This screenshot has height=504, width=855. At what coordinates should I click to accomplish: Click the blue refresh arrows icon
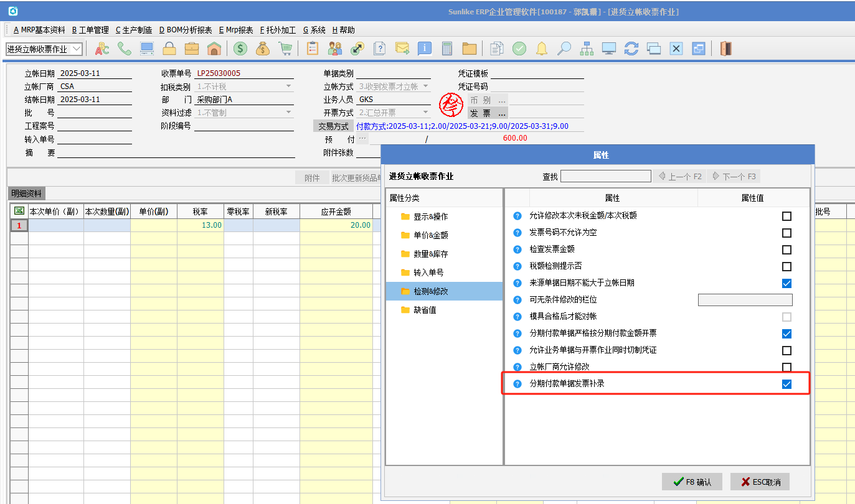[x=631, y=49]
